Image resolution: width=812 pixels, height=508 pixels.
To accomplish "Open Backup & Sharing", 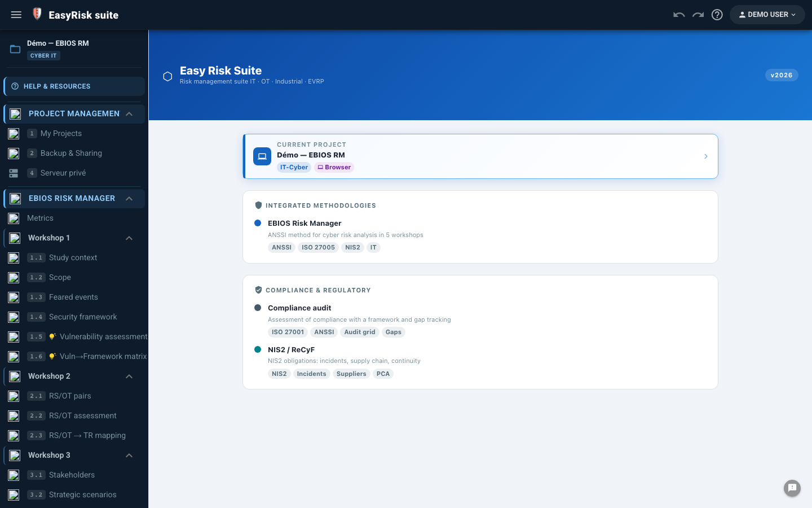I will coord(74,153).
